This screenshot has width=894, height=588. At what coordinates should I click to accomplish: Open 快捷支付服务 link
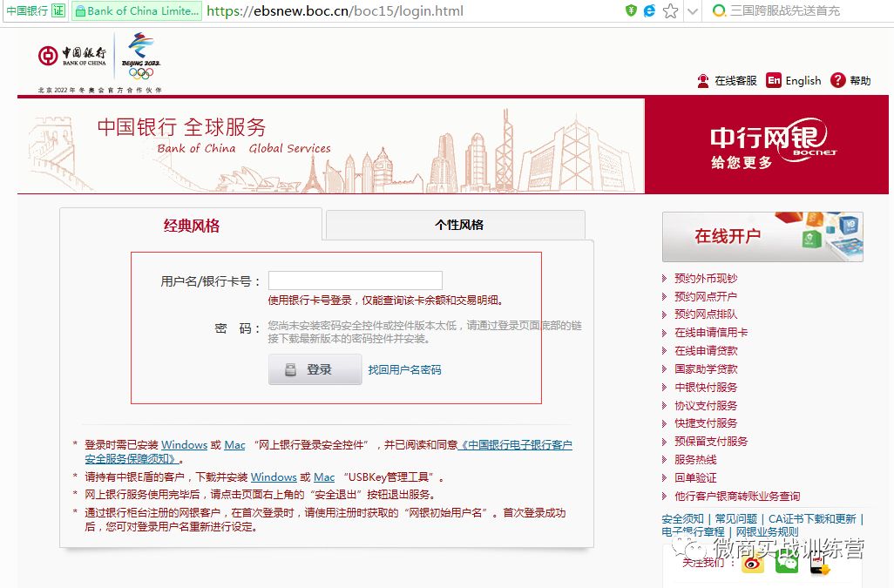point(706,422)
